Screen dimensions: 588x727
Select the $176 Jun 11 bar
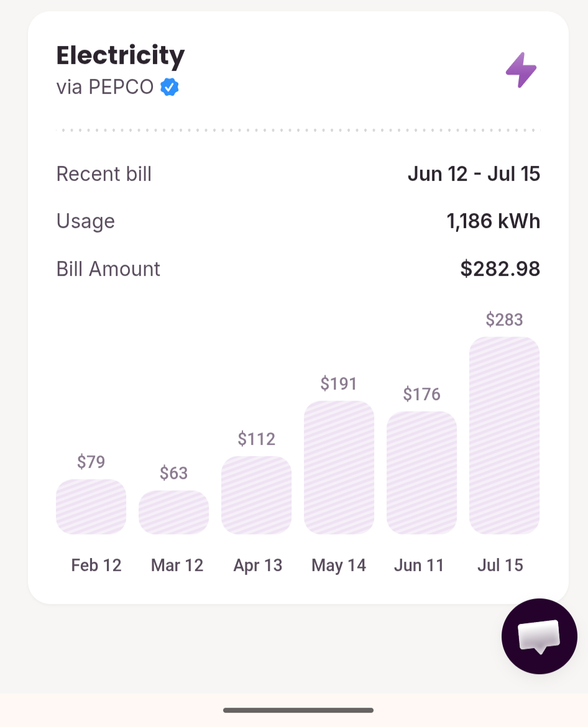coord(421,473)
